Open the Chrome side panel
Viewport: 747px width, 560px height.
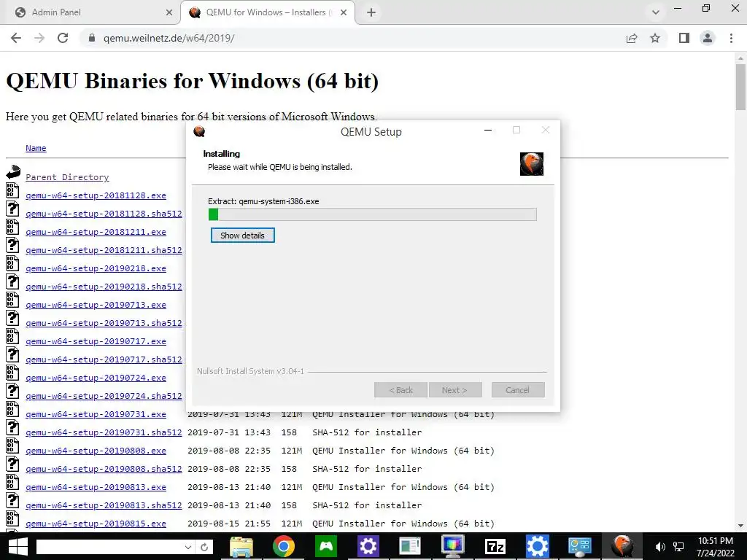click(x=684, y=38)
